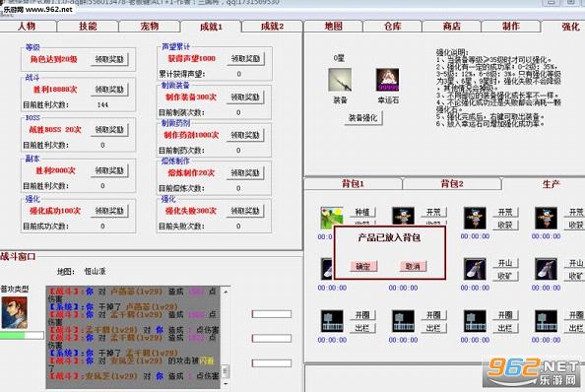585x392 pixels.
Task: Click the equipment slot sword icon
Action: [x=340, y=80]
